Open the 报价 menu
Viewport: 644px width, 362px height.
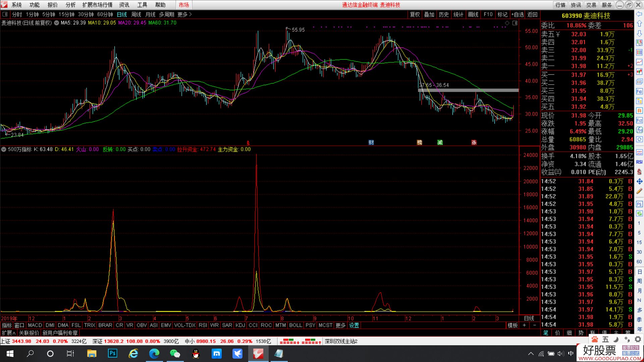click(52, 5)
